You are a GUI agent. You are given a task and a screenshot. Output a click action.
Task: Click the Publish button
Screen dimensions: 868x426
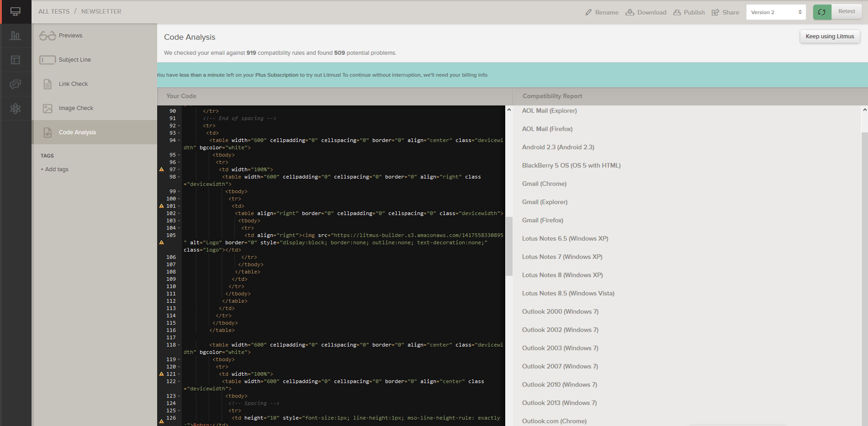689,12
